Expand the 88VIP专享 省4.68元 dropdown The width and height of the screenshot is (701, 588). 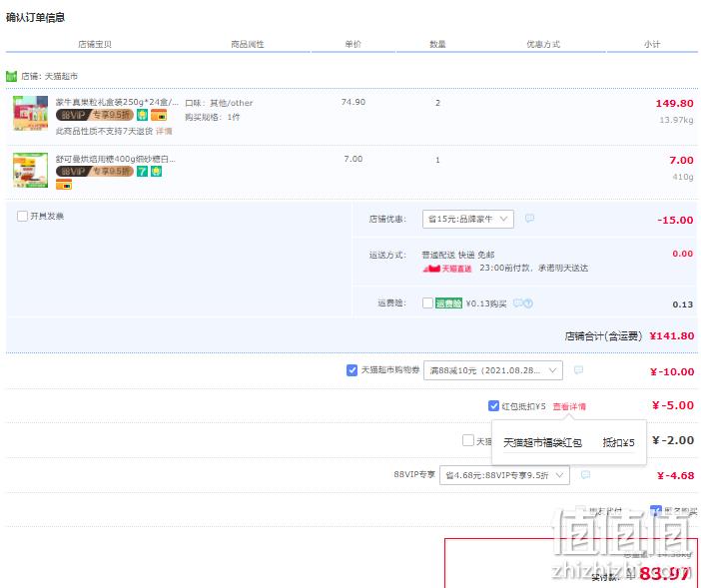pyautogui.click(x=504, y=475)
